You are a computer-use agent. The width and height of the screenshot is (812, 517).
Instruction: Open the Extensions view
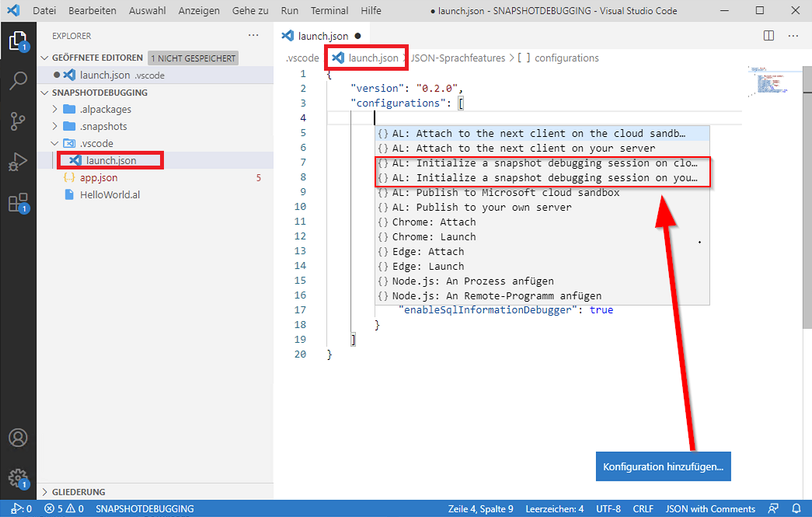coord(18,203)
